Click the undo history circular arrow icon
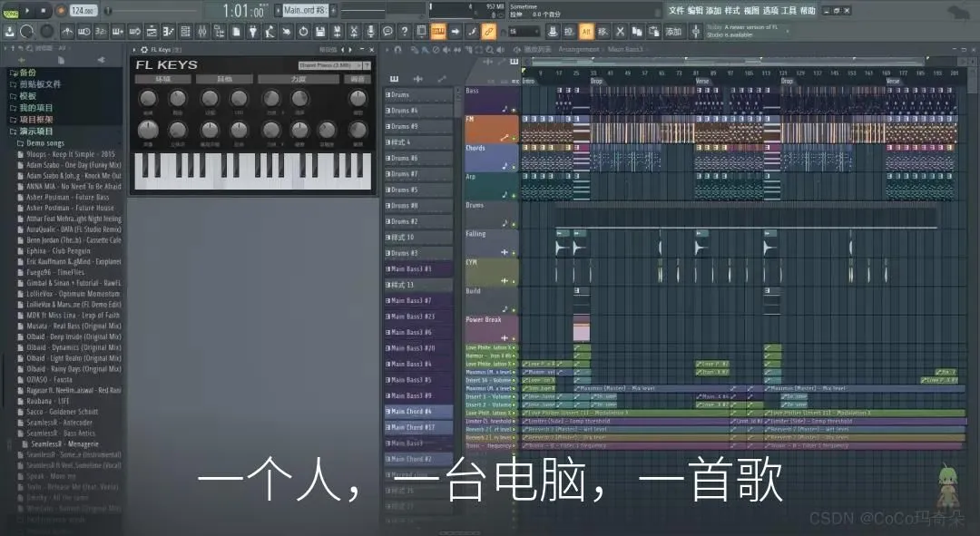Viewport: 980px width, 536px height. point(304,31)
